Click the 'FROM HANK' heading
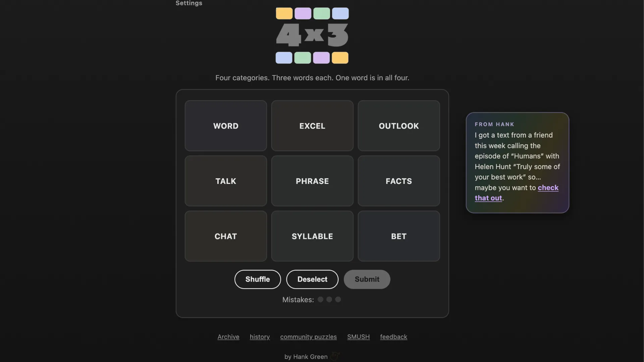Image resolution: width=644 pixels, height=362 pixels. pos(494,124)
